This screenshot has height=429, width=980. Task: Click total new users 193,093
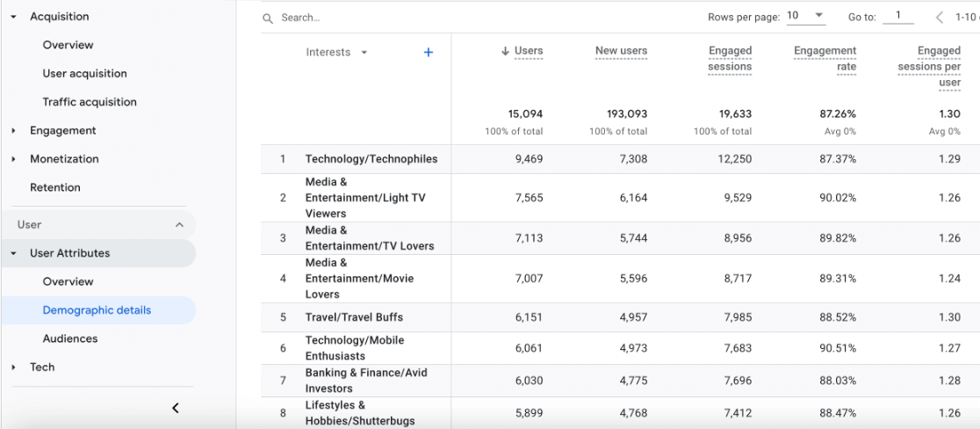click(x=627, y=114)
